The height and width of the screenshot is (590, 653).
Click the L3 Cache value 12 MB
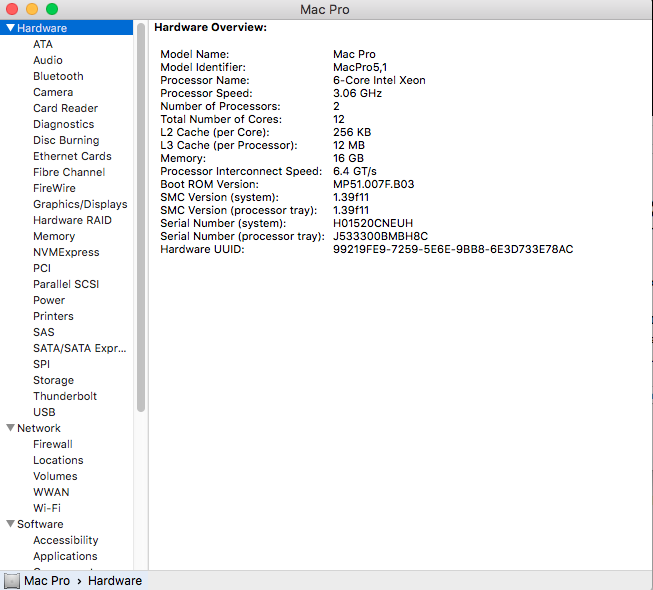[x=349, y=145]
